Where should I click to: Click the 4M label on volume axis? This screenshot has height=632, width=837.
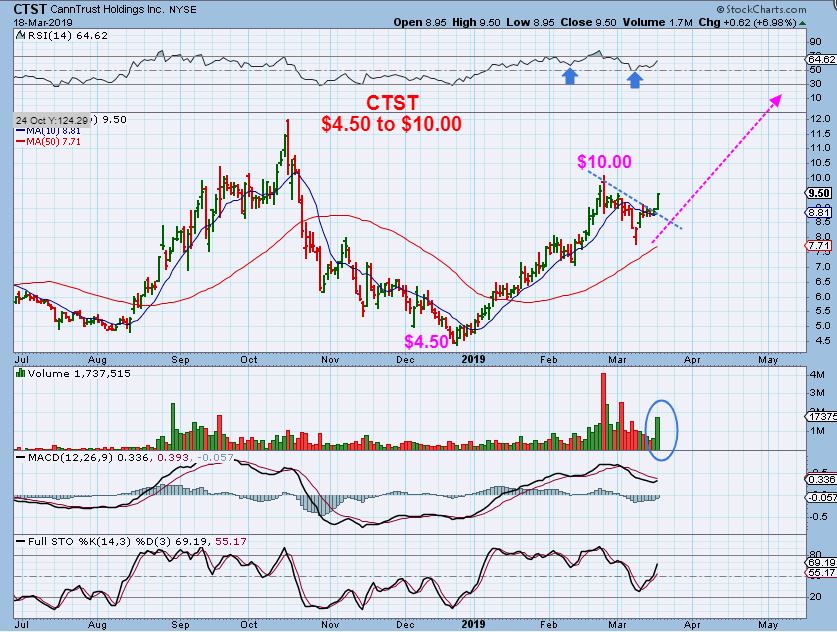817,375
